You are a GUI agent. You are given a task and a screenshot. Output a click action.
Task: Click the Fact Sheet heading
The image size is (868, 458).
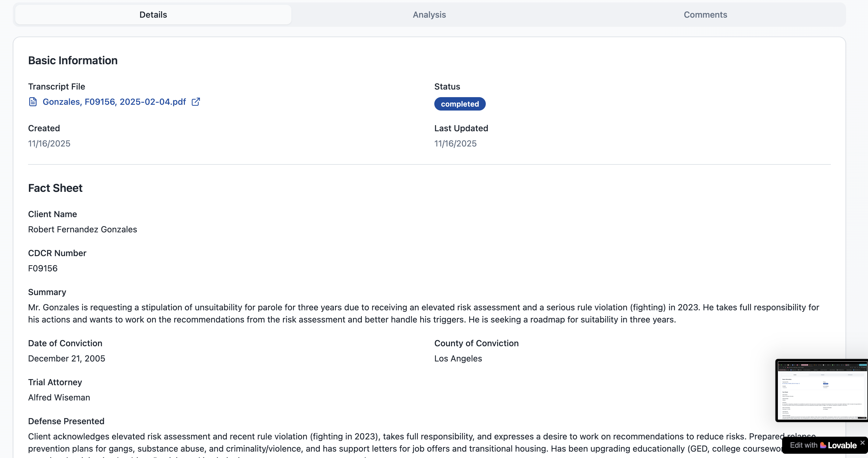coord(55,188)
